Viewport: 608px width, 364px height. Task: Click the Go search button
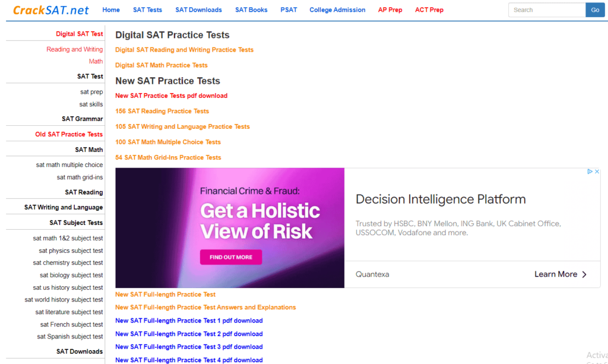pyautogui.click(x=595, y=10)
